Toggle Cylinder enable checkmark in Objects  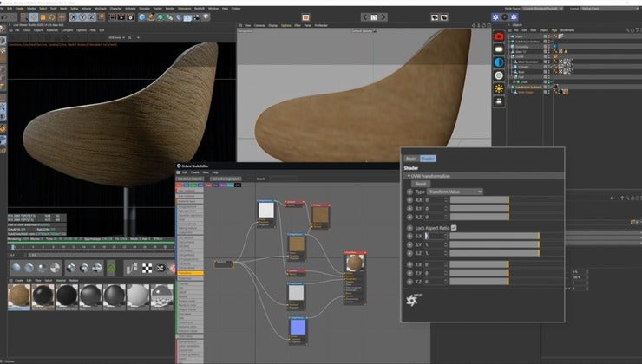tap(550, 67)
